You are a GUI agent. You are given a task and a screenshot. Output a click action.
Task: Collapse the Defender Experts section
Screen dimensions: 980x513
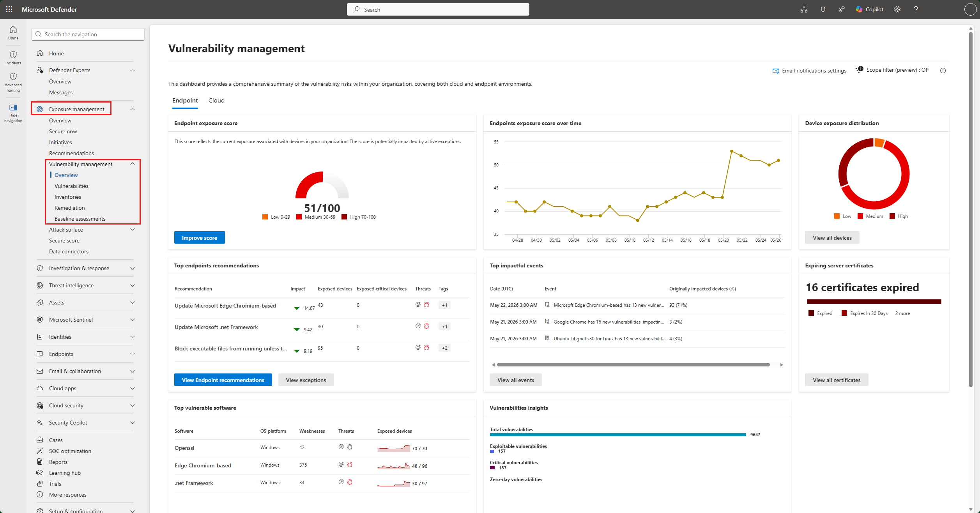click(x=133, y=70)
